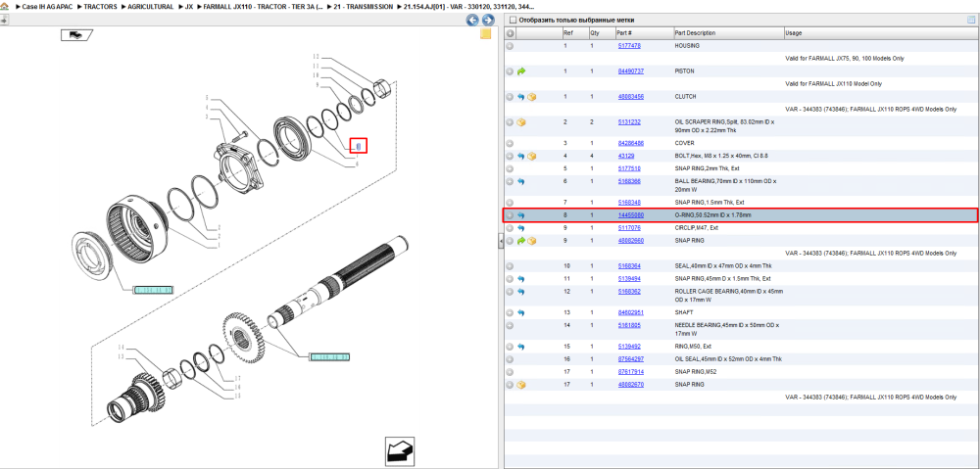Open part number 87564297 link

pyautogui.click(x=630, y=359)
